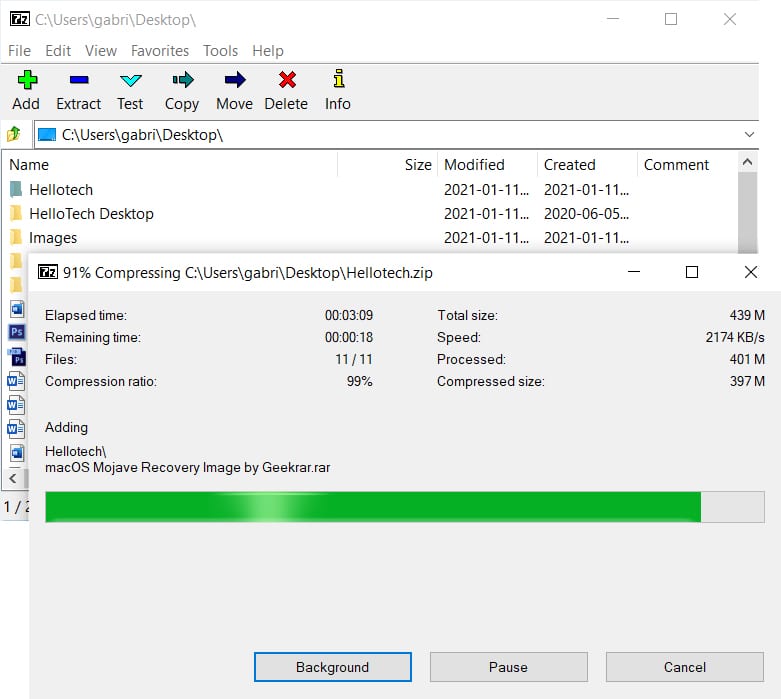Viewport: 781px width, 699px height.
Task: Click the file name macOS Mojave Recovery Image
Action: tap(187, 467)
